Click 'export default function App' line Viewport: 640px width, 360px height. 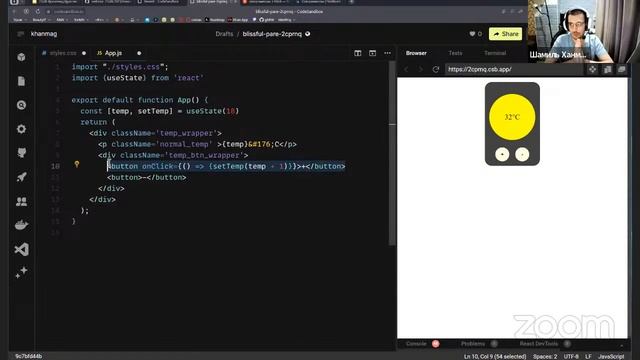tap(140, 100)
